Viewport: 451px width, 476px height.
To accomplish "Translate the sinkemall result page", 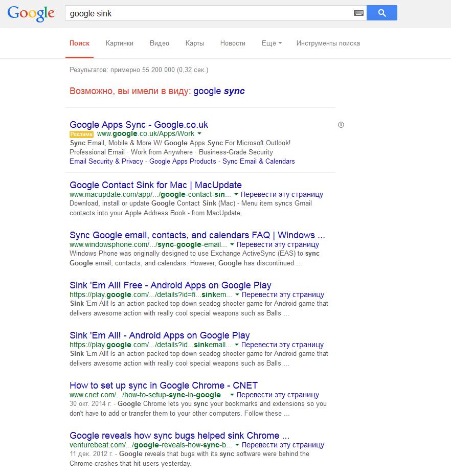I will tap(282, 345).
